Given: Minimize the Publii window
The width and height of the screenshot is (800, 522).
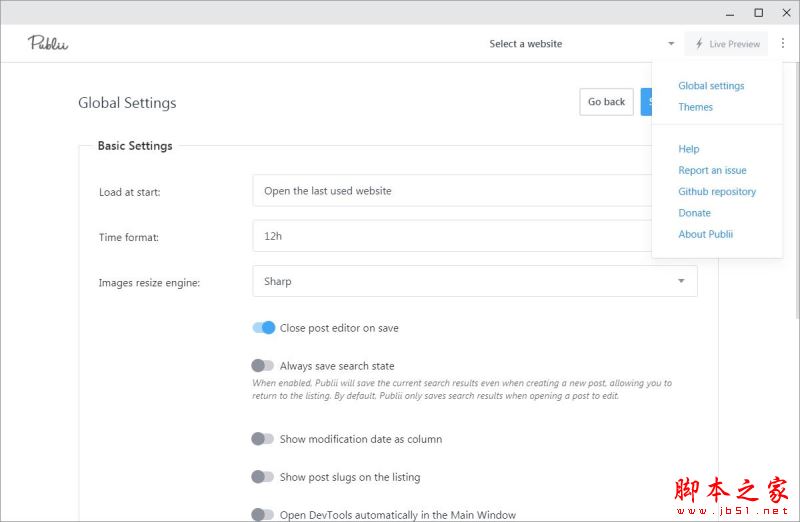Looking at the screenshot, I should (730, 13).
